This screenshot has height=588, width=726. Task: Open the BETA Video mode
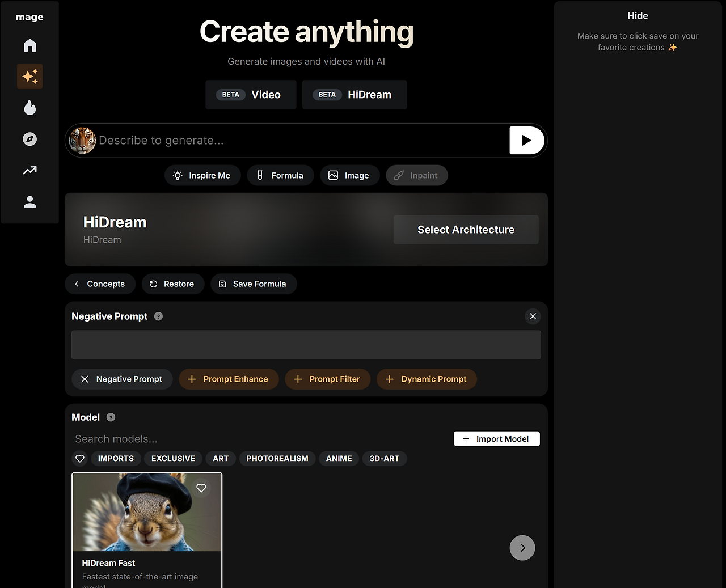click(251, 95)
